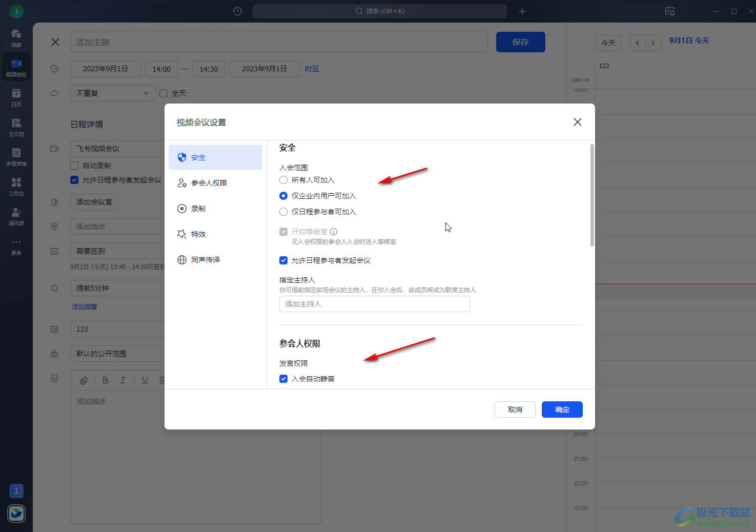756x532 pixels.
Task: Click the 今天 today button
Action: [x=608, y=43]
